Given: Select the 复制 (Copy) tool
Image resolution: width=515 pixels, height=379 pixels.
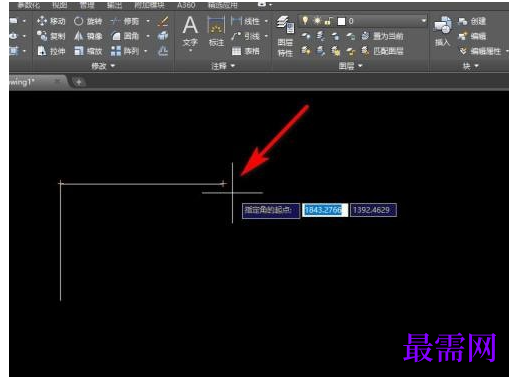Looking at the screenshot, I should tap(51, 36).
